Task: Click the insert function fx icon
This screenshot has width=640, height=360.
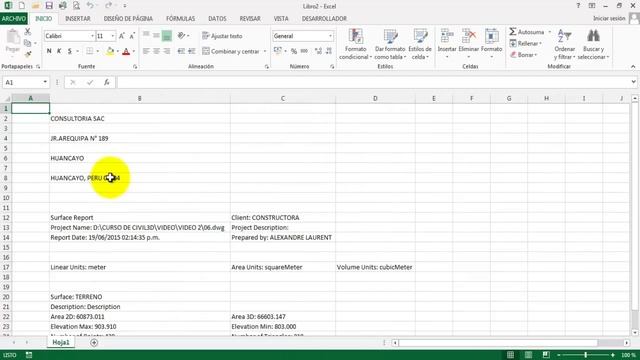Action: coord(107,82)
